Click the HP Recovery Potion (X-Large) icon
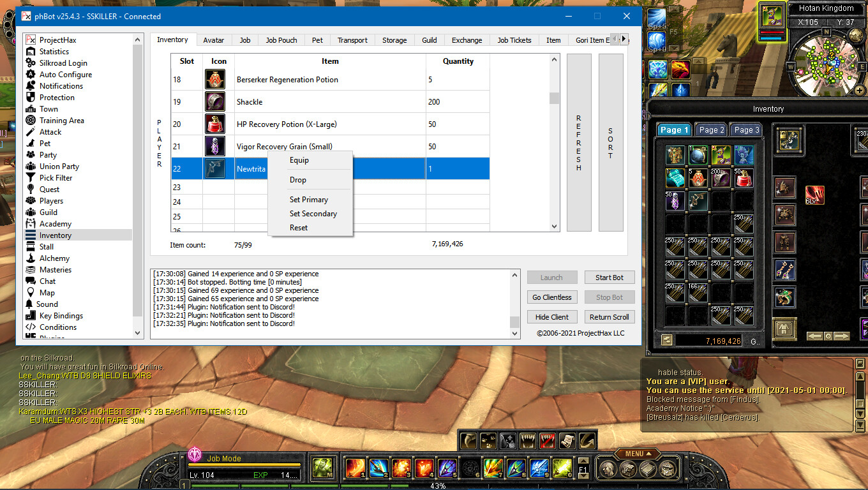The image size is (868, 490). click(x=215, y=124)
